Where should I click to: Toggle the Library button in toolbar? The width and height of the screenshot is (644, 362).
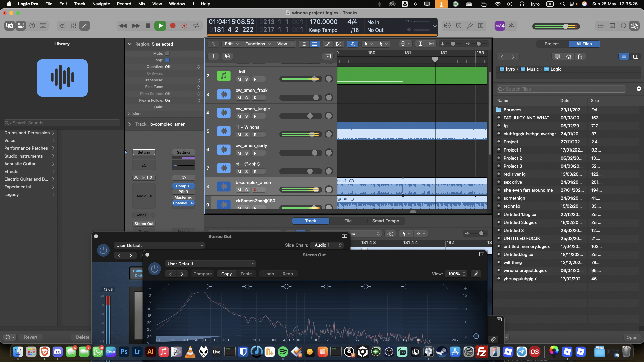point(10,26)
